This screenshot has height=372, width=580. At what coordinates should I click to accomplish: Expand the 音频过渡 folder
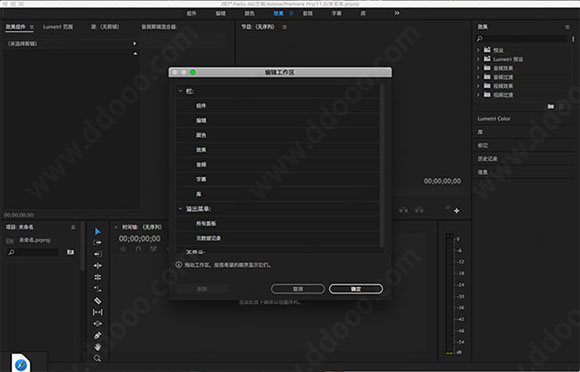click(x=478, y=77)
